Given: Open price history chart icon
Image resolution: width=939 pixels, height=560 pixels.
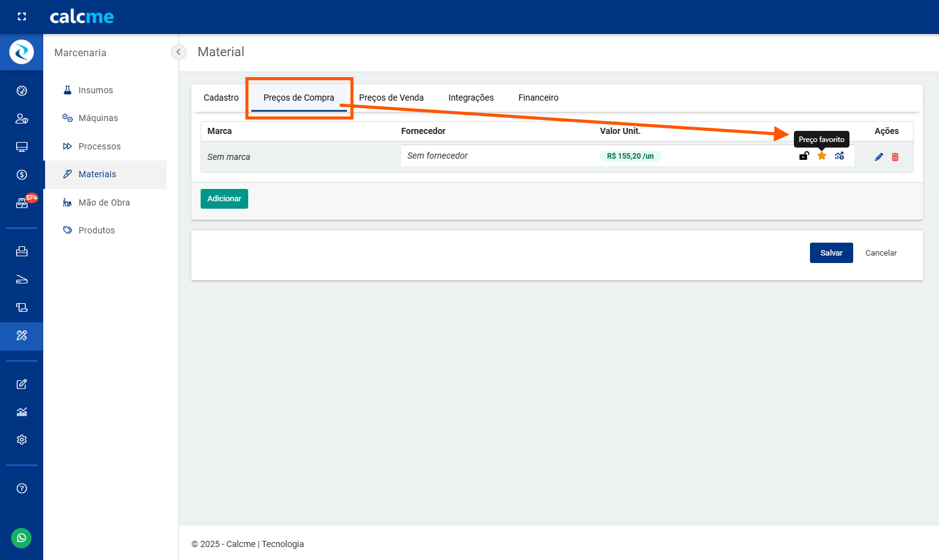Looking at the screenshot, I should [x=840, y=156].
